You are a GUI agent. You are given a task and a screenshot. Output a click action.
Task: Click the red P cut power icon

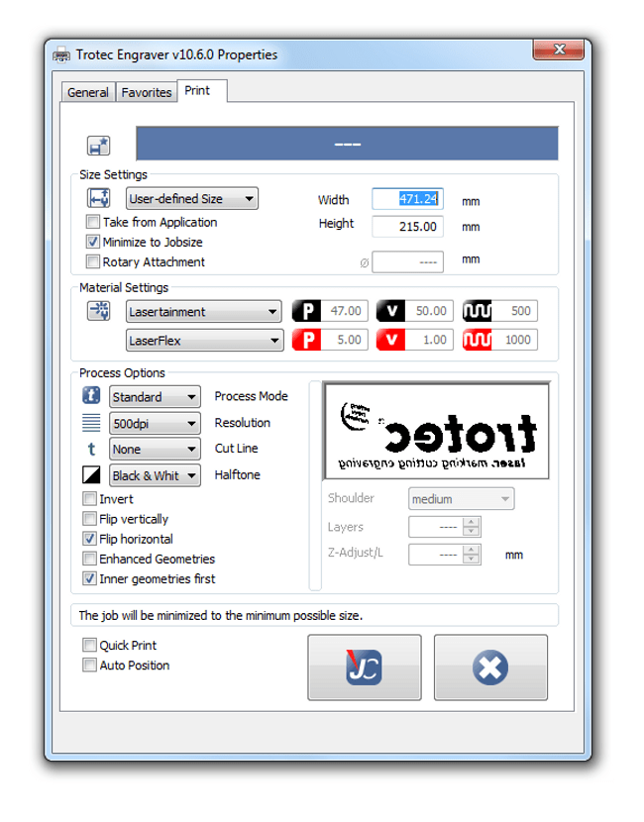coord(306,340)
